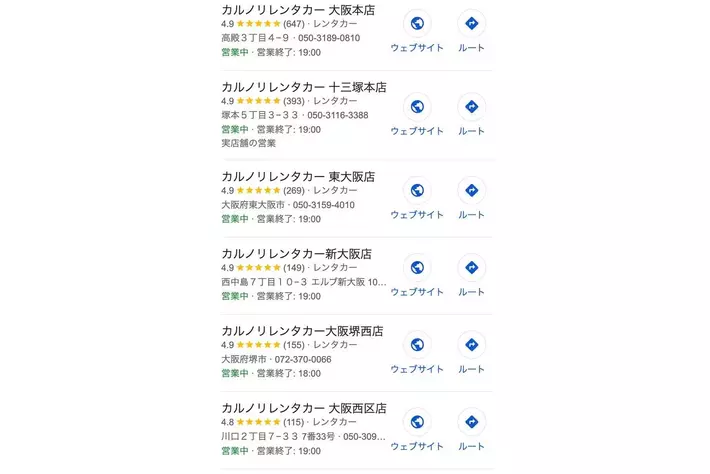Viewport: 710px width, 474px height.
Task: Click the 393 reviews star rating
Action: click(x=259, y=101)
